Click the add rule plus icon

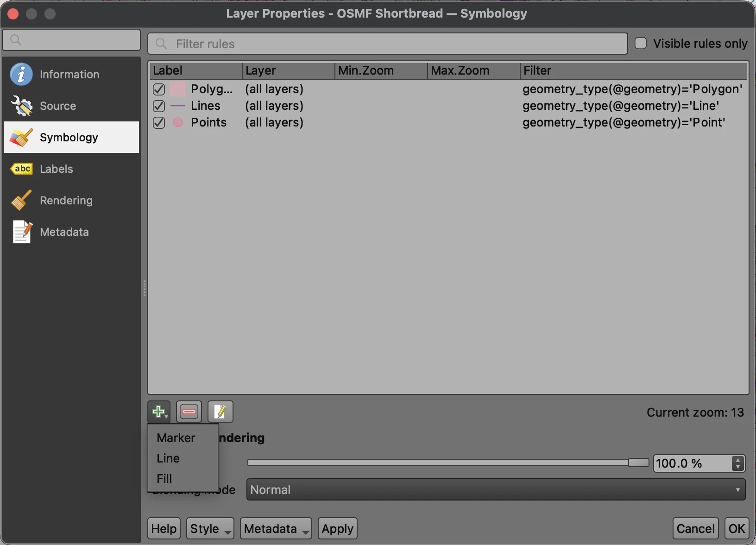158,411
